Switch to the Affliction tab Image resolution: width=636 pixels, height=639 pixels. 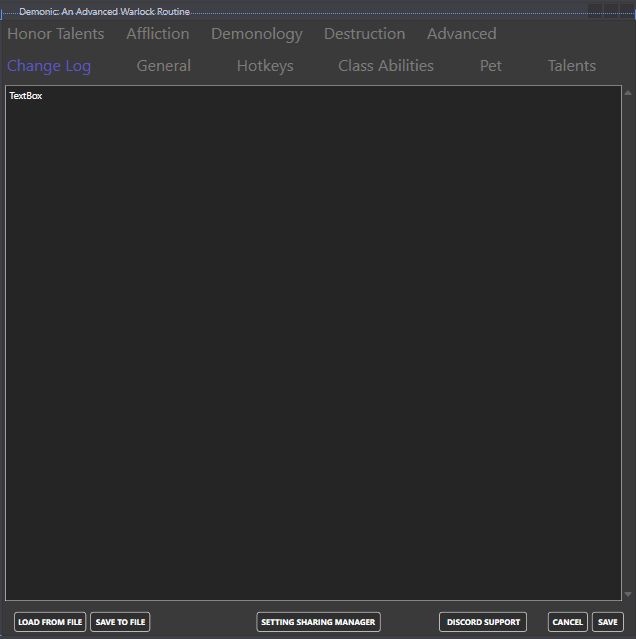(157, 34)
